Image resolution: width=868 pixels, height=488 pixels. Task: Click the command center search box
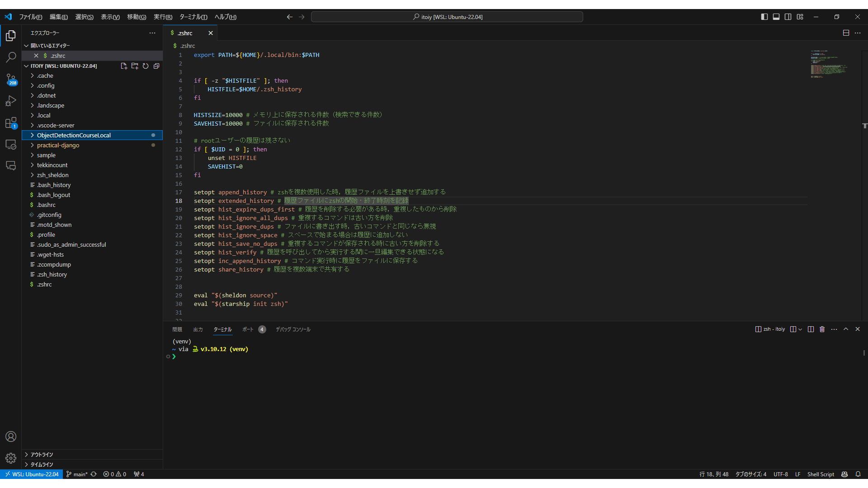[447, 17]
